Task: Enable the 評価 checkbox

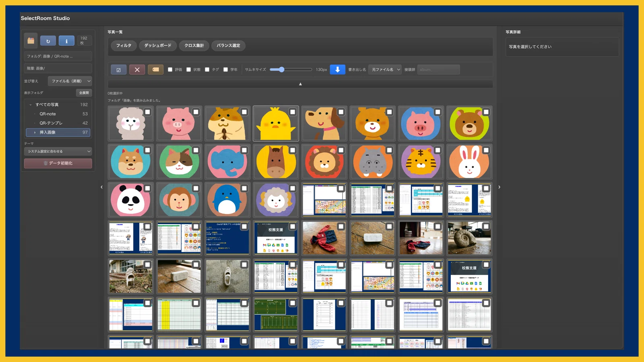Action: tap(170, 70)
